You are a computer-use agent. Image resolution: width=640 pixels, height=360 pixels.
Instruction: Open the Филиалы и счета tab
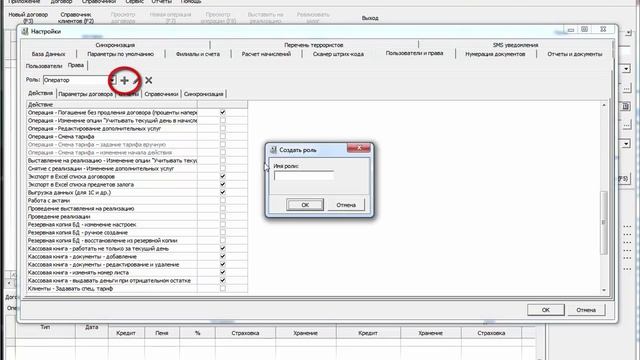coord(198,54)
